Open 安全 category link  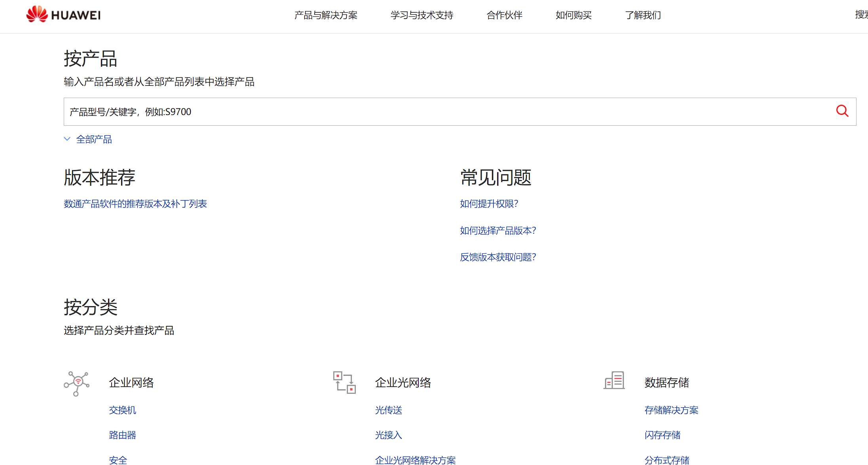118,460
